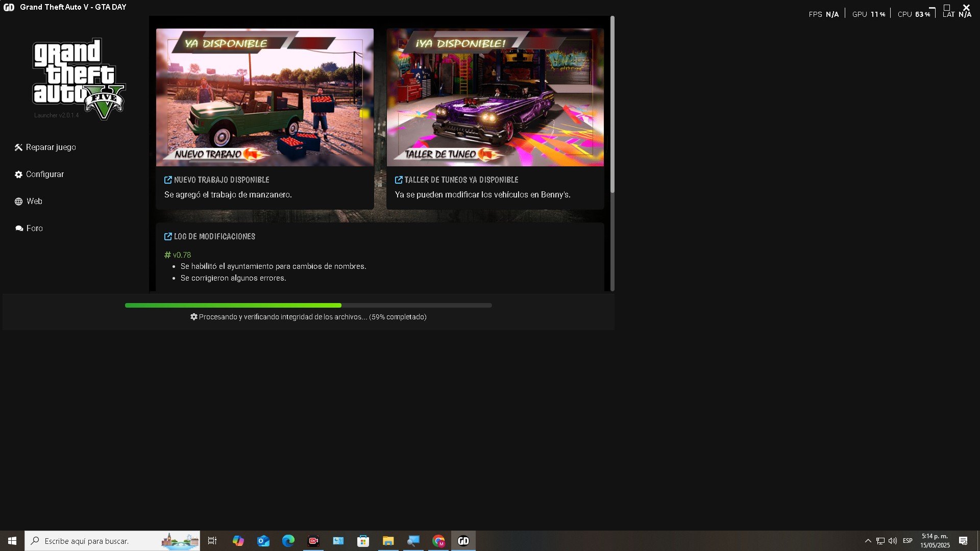Open the TALLER DE TUNEOS YA DISPONIBLE link
The height and width of the screenshot is (551, 980).
(x=461, y=180)
